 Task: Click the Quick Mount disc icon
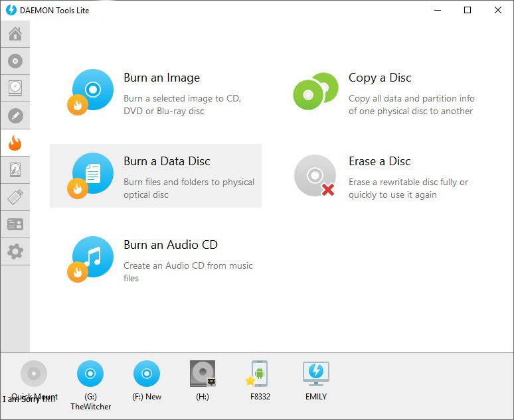tap(34, 374)
